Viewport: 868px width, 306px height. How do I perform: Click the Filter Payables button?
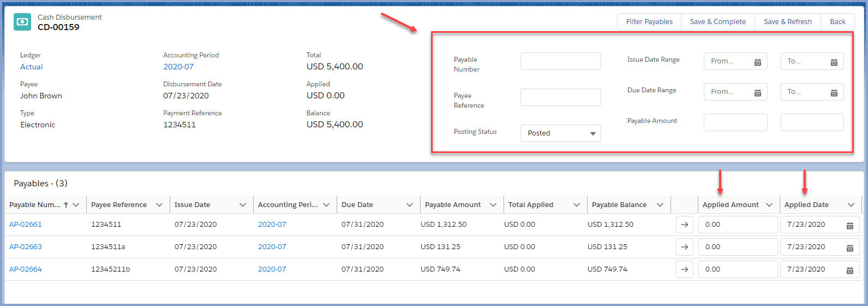(x=649, y=22)
